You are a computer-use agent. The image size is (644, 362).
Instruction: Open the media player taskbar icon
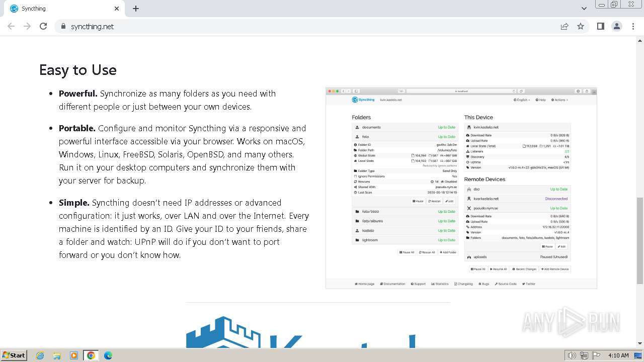point(74,355)
